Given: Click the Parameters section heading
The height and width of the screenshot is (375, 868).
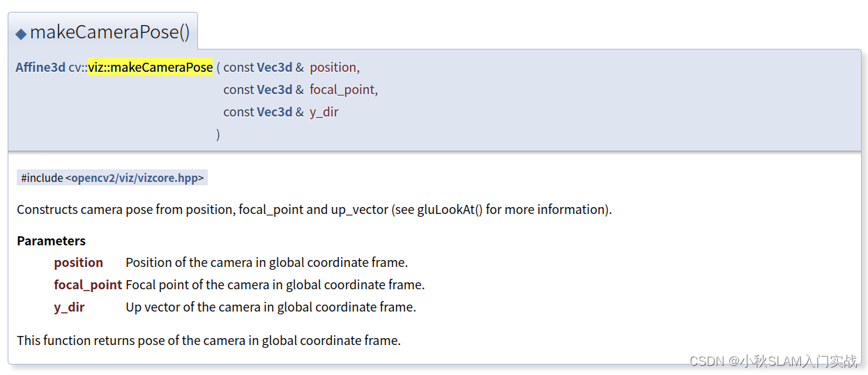Looking at the screenshot, I should (x=51, y=241).
